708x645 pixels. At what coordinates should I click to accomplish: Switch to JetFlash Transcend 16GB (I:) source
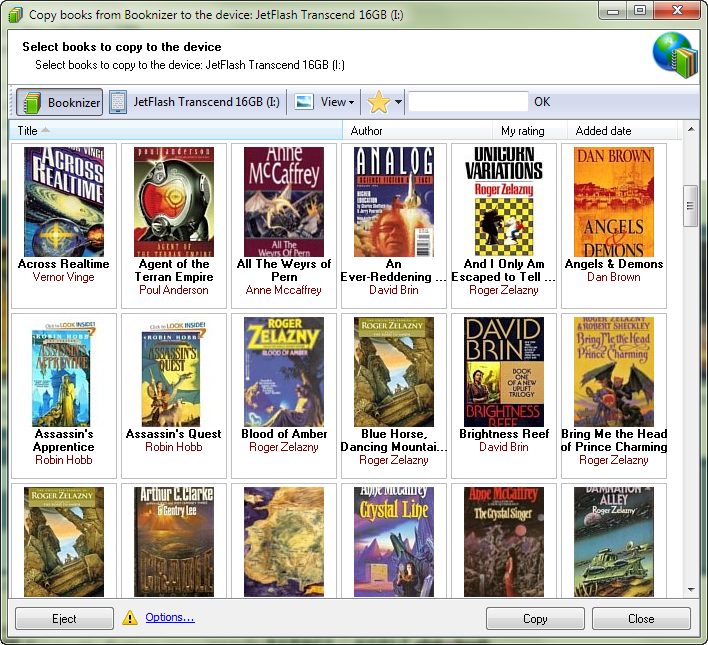coord(206,102)
